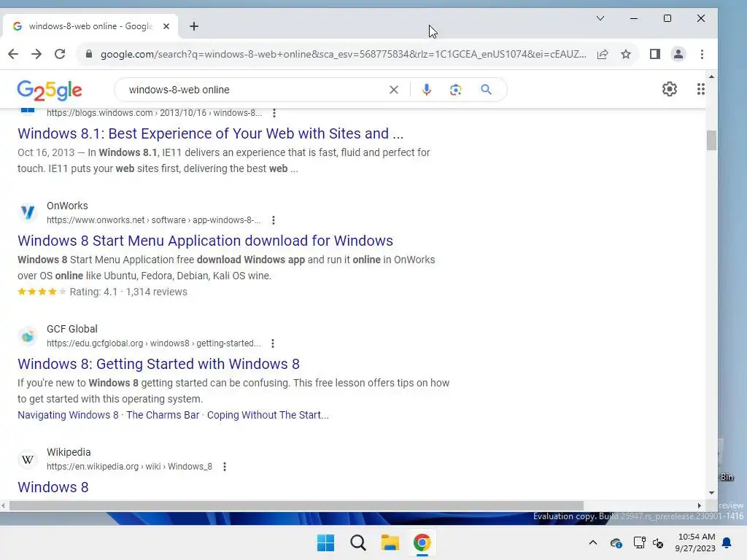Open Google quick settings gear
The image size is (747, 560).
pos(670,89)
